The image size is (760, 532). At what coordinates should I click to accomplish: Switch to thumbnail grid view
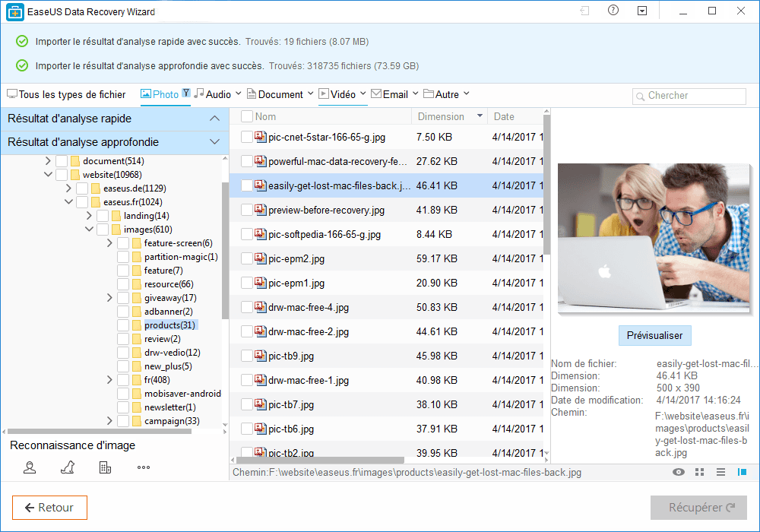(699, 472)
